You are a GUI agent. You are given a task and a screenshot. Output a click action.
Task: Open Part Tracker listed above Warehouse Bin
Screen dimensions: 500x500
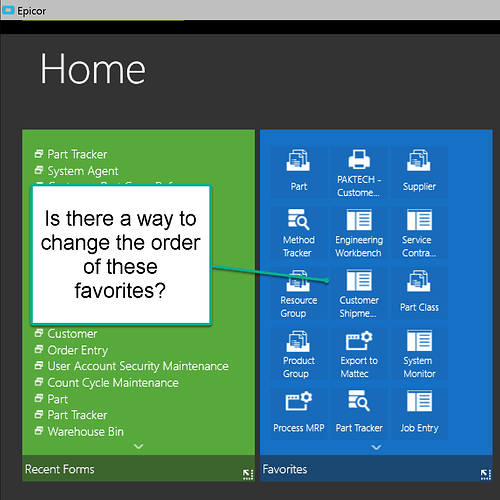71,415
